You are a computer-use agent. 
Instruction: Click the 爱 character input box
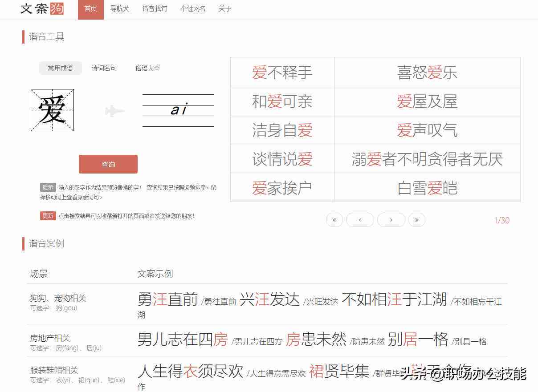point(52,110)
